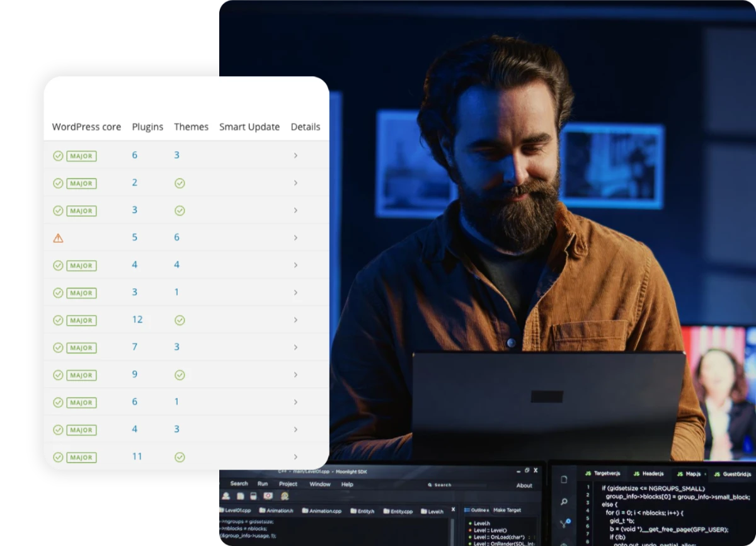Screen dimensions: 756x546
Task: Click the Themes checkmark in the 2-plugins row
Action: coord(180,183)
